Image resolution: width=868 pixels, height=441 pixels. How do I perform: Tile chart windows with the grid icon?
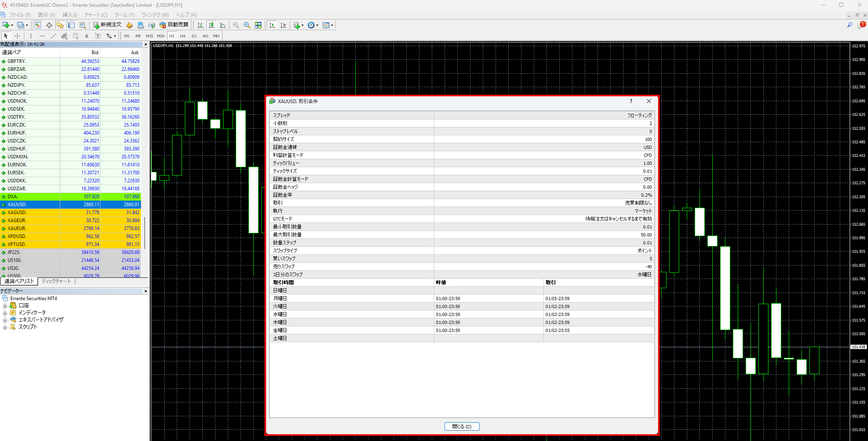(x=258, y=25)
